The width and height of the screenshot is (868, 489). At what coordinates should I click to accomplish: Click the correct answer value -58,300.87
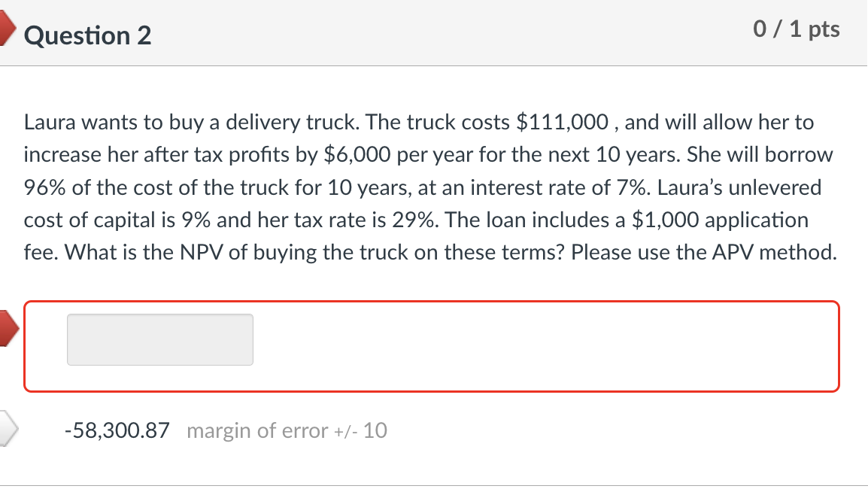[x=116, y=430]
